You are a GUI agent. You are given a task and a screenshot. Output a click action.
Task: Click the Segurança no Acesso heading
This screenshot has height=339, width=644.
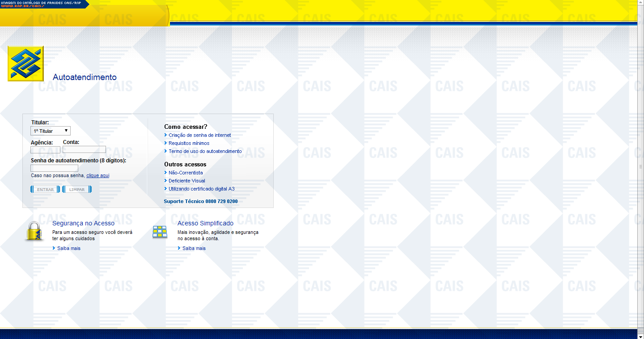pyautogui.click(x=83, y=223)
